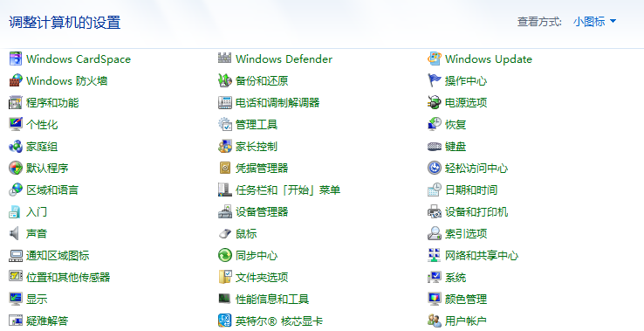Click the 凭据管理器 safe icon
This screenshot has height=331, width=644.
click(x=224, y=168)
